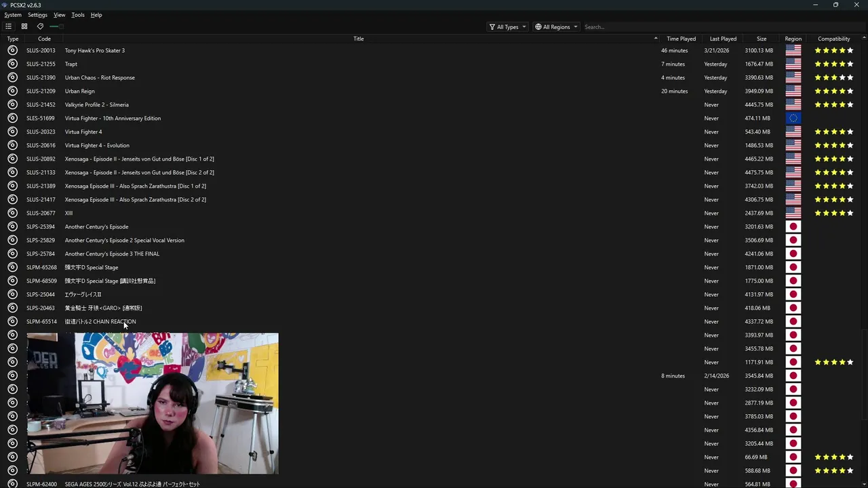The image size is (868, 488).
Task: Sort by the Code column header
Action: click(x=44, y=39)
